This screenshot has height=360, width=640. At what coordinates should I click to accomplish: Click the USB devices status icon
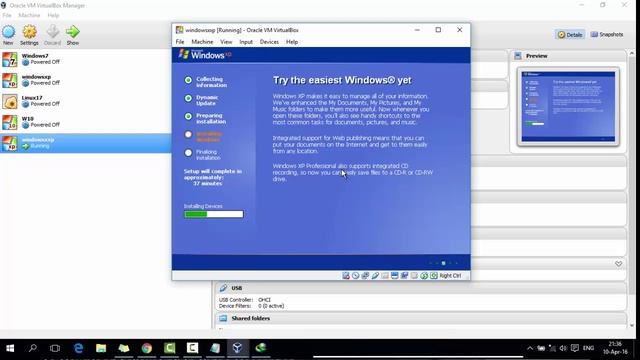pos(375,276)
